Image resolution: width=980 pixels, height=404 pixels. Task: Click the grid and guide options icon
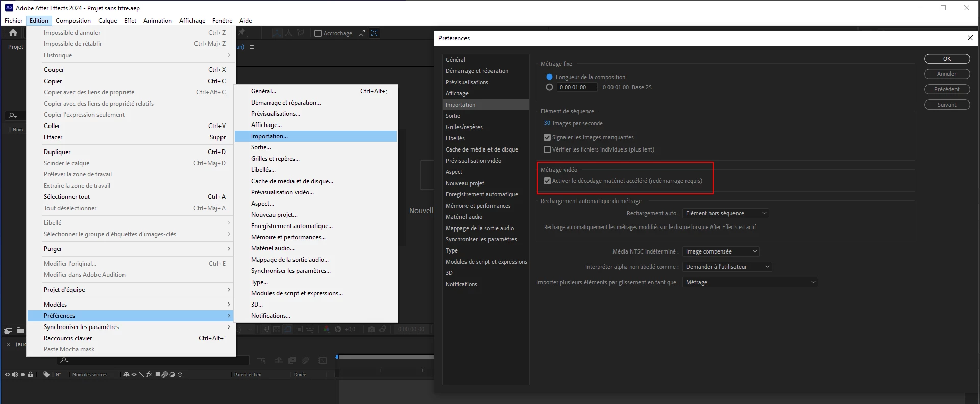pos(310,330)
